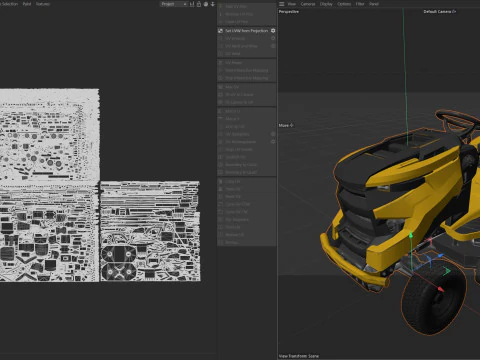Select the UV Peeler command
480x360 pixels.
233,63
